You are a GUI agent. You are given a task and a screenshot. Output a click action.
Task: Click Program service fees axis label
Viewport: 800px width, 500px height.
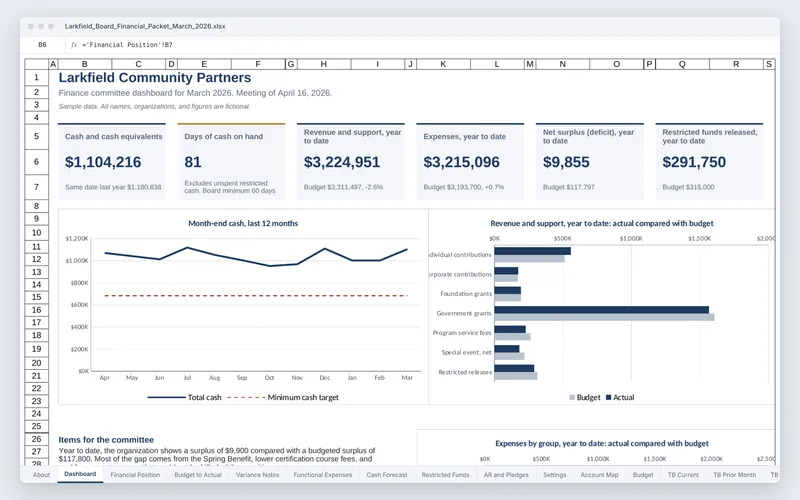(462, 333)
